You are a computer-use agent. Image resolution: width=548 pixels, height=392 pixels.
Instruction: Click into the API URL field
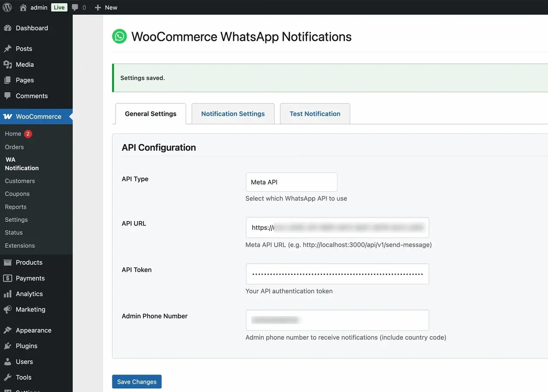pos(338,227)
